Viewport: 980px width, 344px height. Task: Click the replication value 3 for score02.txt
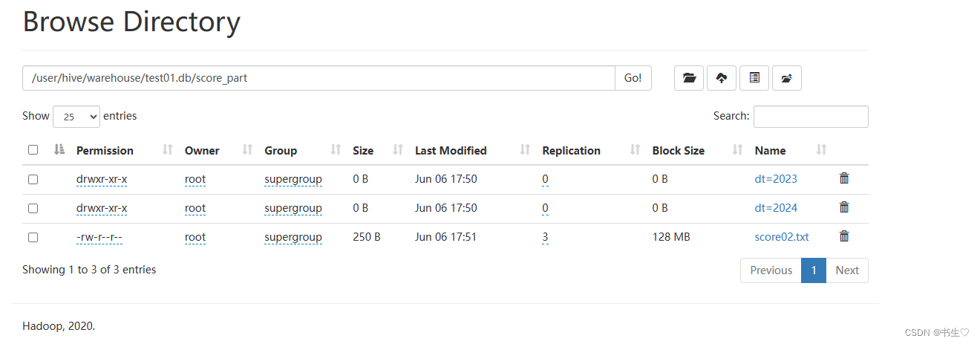pyautogui.click(x=546, y=238)
